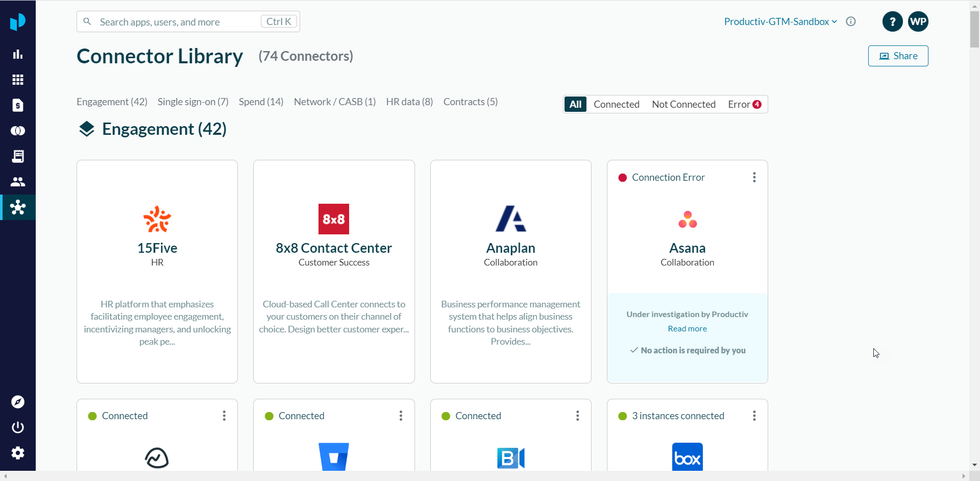Click the Share button
Image resolution: width=980 pixels, height=481 pixels.
(x=898, y=56)
